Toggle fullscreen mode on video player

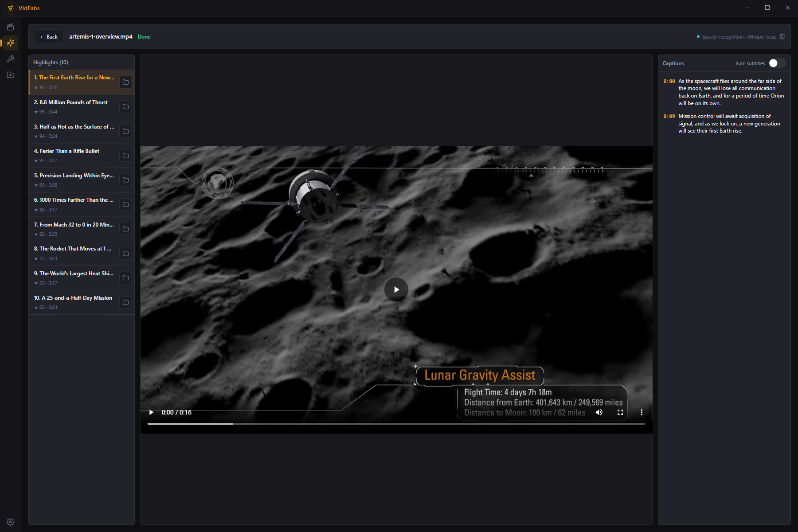point(620,412)
